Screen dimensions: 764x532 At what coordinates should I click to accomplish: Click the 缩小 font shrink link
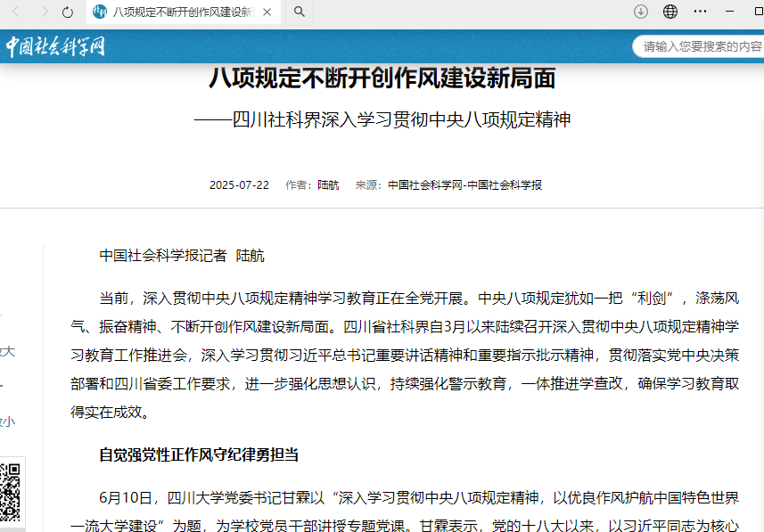click(x=7, y=422)
